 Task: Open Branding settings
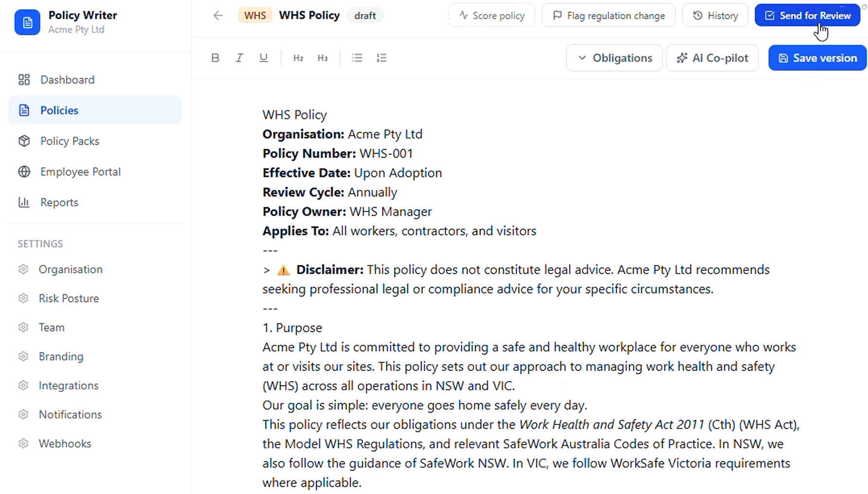point(95,356)
